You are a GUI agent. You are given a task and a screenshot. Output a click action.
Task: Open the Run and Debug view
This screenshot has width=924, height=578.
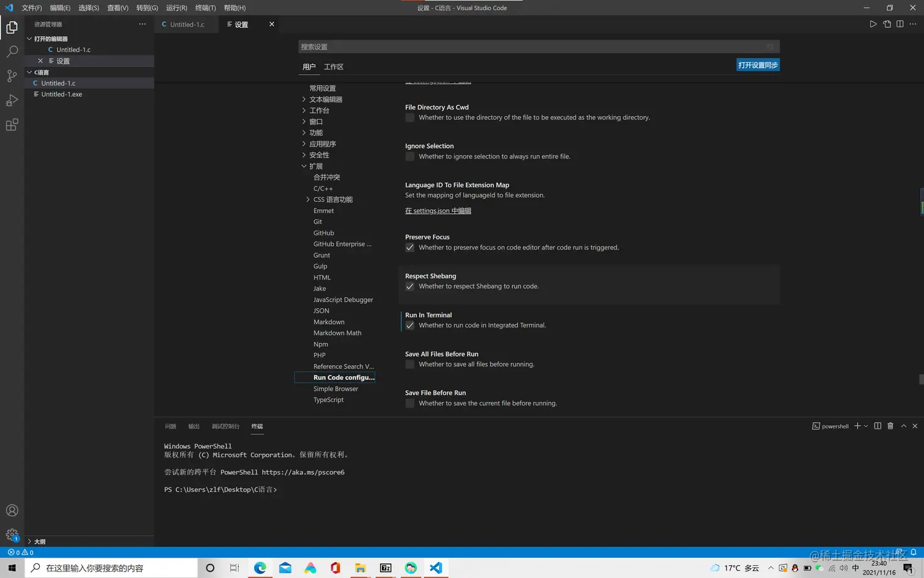(x=12, y=100)
